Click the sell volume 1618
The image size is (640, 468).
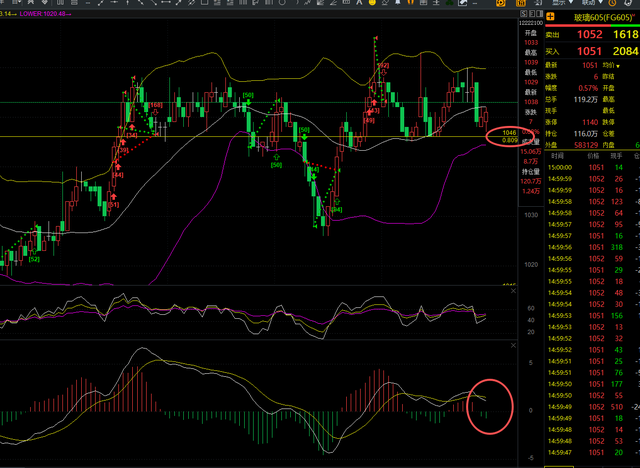point(626,34)
